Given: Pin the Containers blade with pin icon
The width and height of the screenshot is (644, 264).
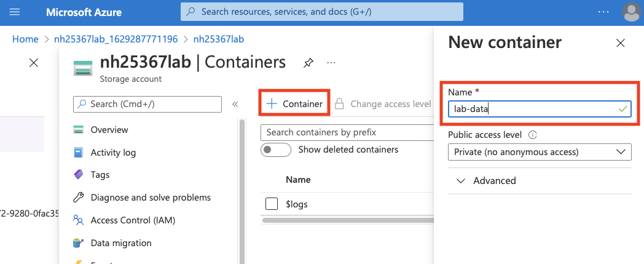Looking at the screenshot, I should coord(308,63).
